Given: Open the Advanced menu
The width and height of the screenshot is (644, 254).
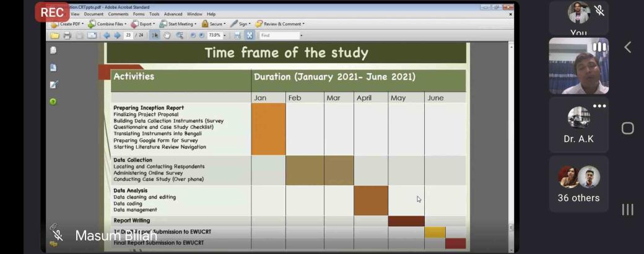Looking at the screenshot, I should point(173,14).
